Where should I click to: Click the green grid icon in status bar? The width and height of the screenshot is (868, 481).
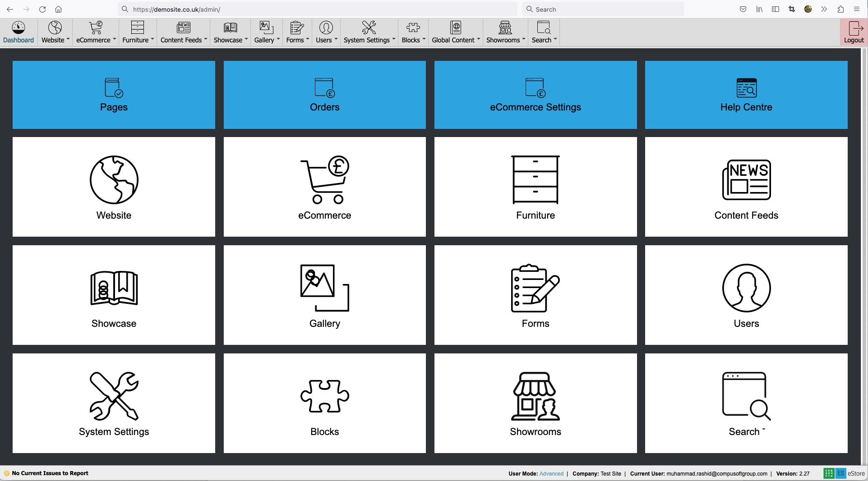click(x=829, y=473)
